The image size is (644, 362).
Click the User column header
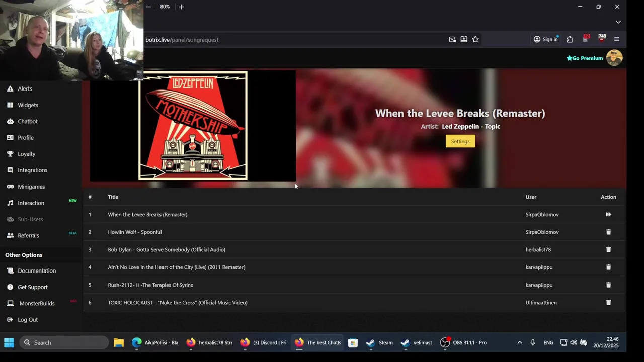pos(531,197)
